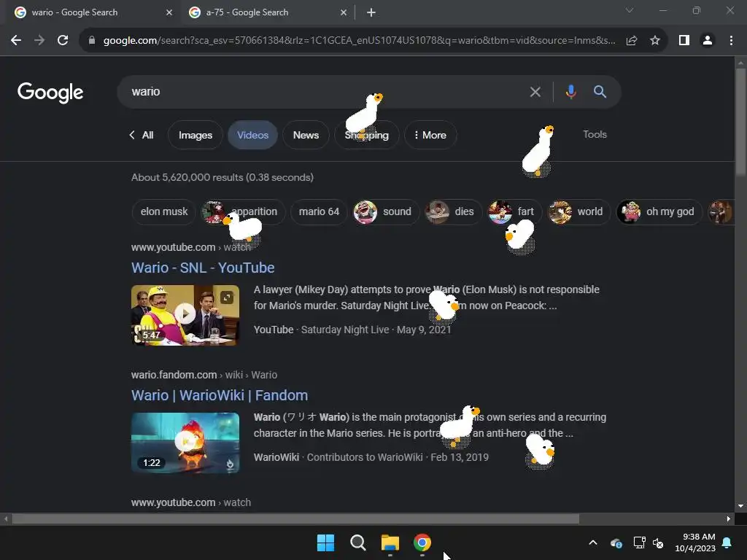This screenshot has height=560, width=747.
Task: Click horizontal scrollbar right arrow
Action: point(729,518)
